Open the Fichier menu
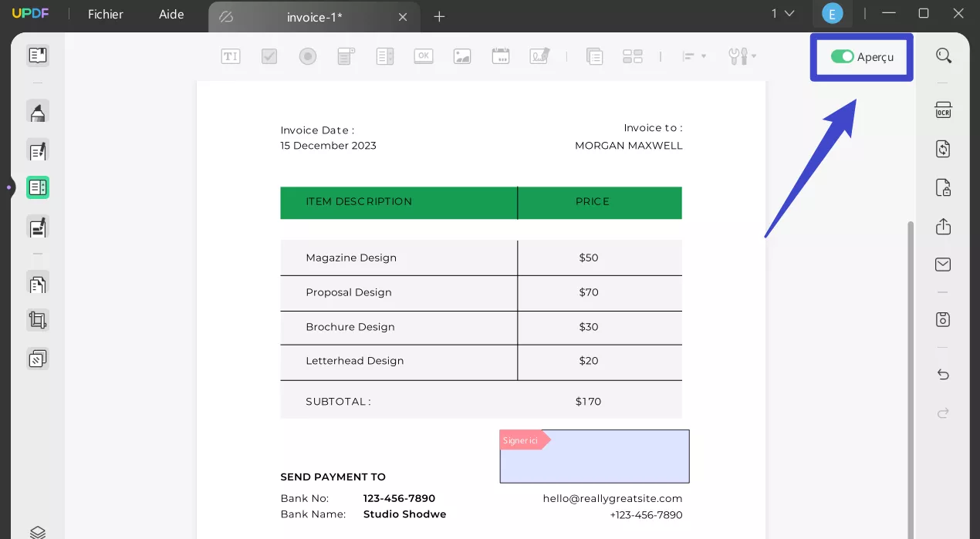Image resolution: width=980 pixels, height=539 pixels. click(x=104, y=14)
